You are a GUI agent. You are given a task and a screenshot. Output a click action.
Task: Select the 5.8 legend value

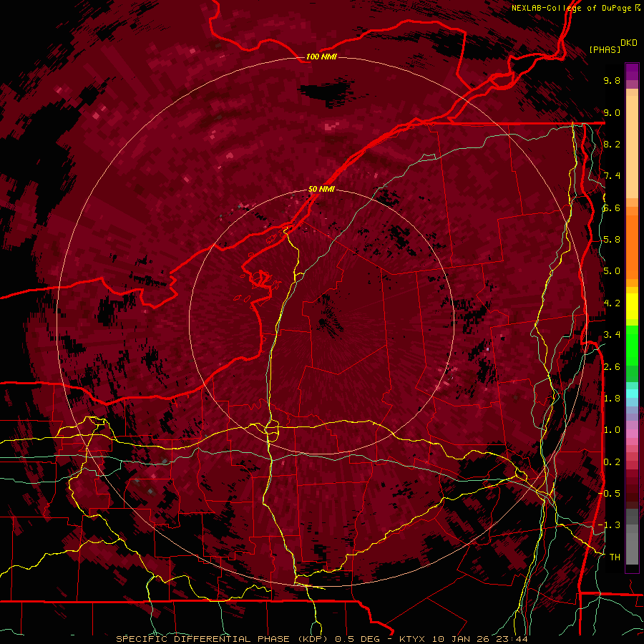coord(612,240)
